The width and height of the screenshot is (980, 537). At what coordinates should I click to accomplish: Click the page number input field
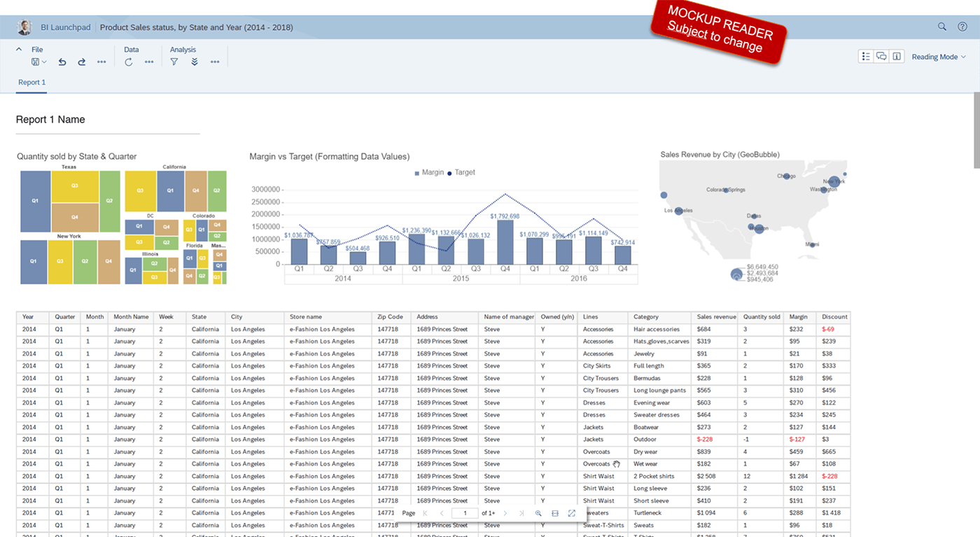(465, 513)
